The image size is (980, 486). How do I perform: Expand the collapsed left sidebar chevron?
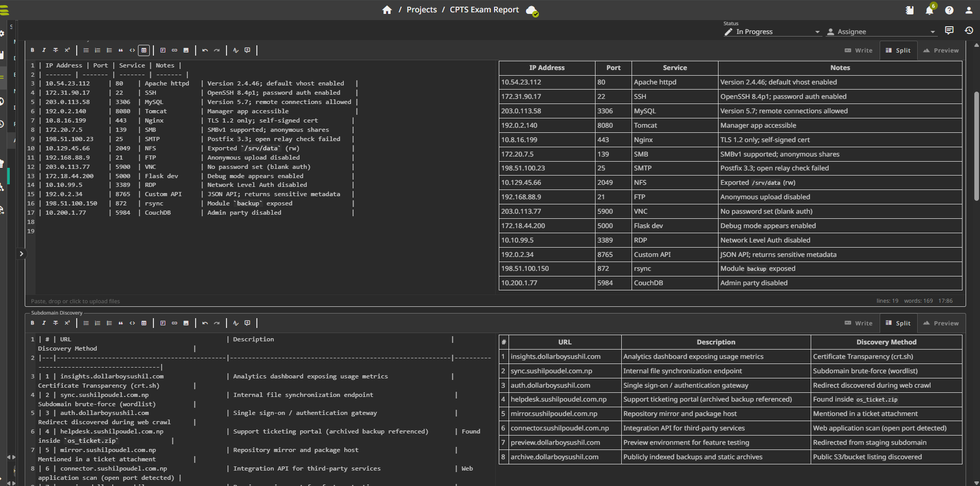(21, 254)
